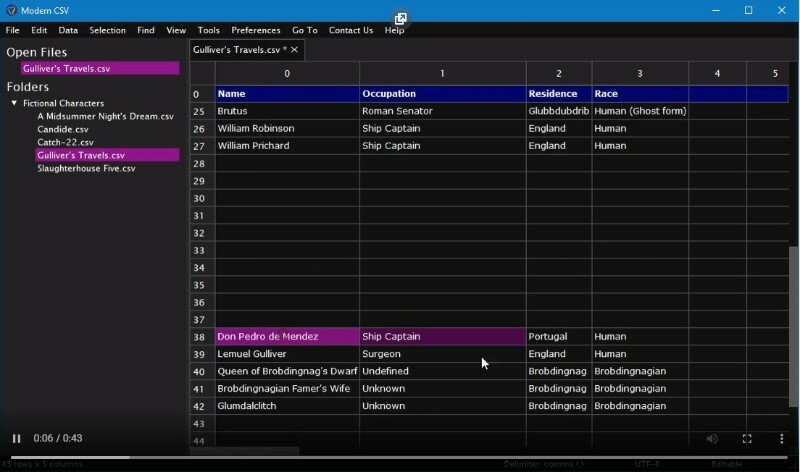
Task: Open Candide.csv from the folder tree
Action: (63, 129)
